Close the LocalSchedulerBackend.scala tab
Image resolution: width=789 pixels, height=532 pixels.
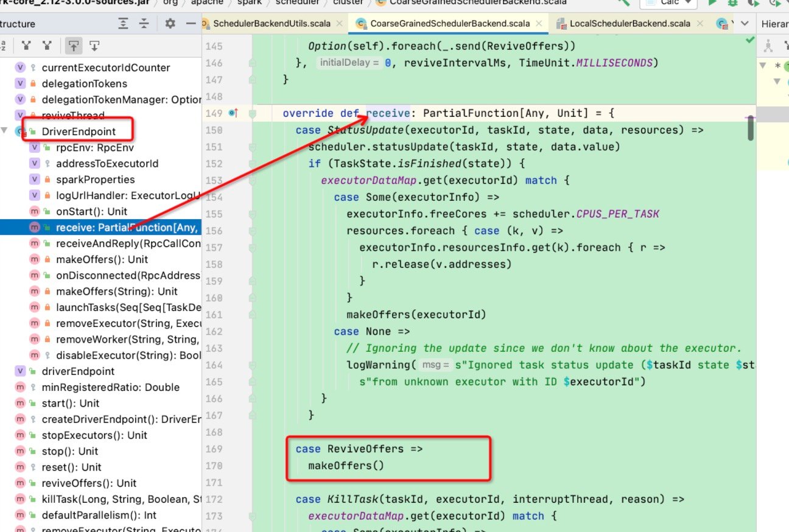[x=701, y=24]
